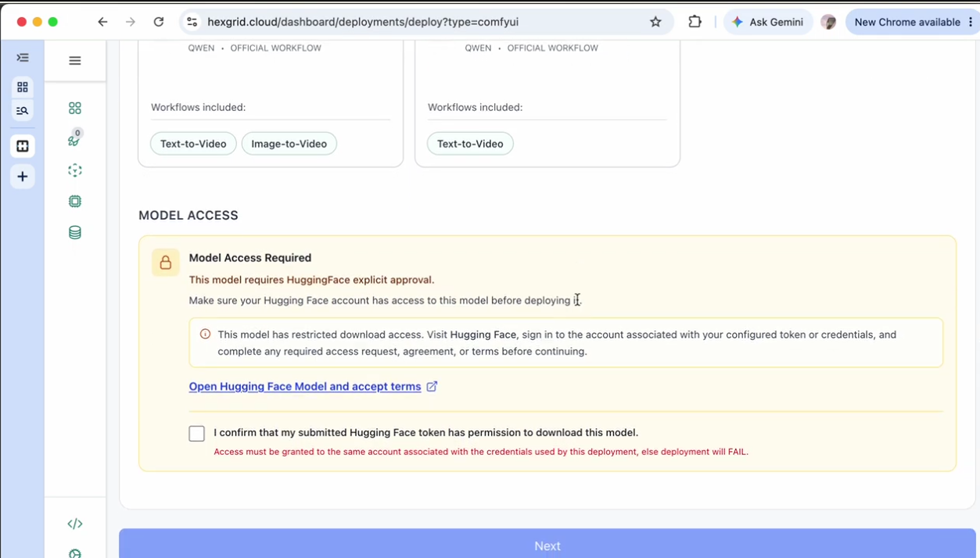980x558 pixels.
Task: Reload the current page
Action: [x=159, y=22]
